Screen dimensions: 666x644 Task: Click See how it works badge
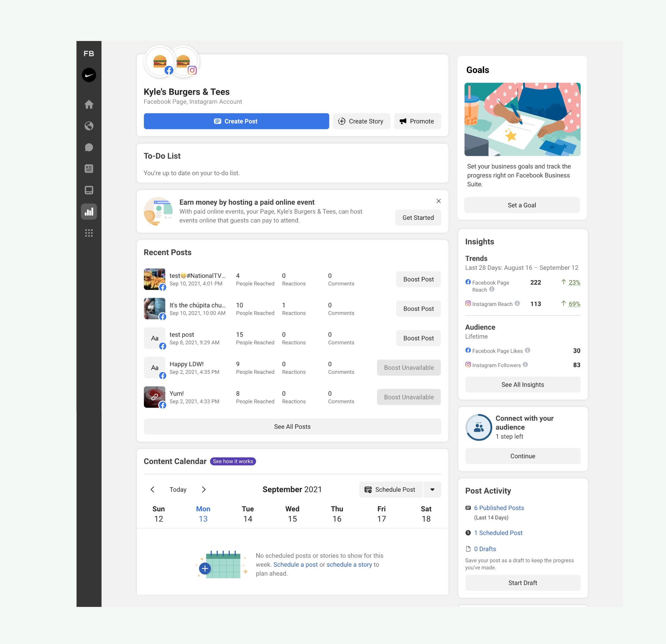(x=233, y=461)
